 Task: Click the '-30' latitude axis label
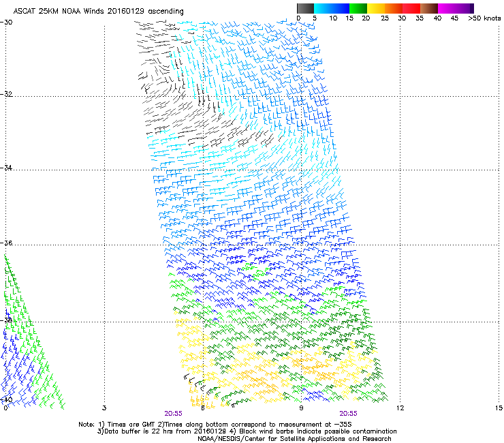click(x=6, y=22)
